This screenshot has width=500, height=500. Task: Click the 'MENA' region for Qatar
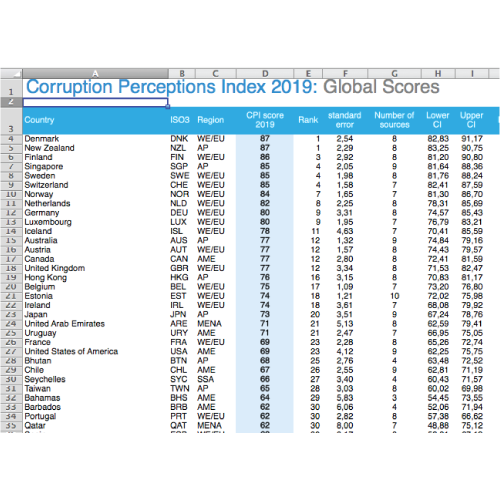(x=209, y=426)
